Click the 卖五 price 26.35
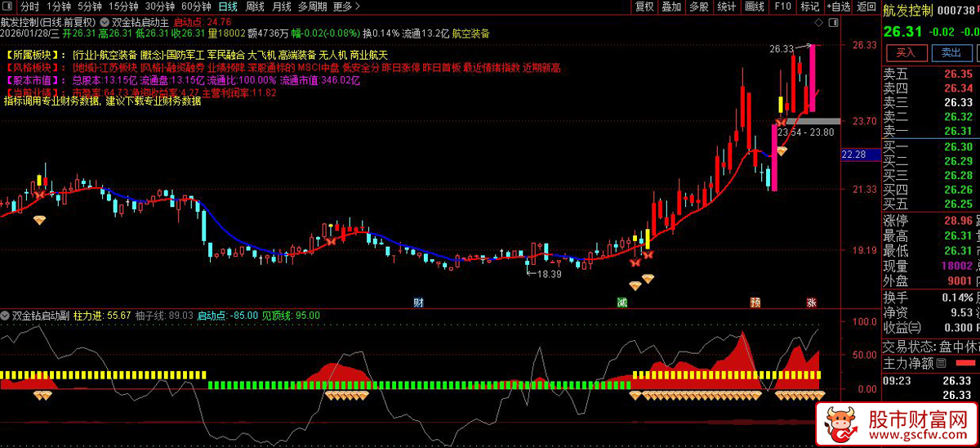 [958, 74]
